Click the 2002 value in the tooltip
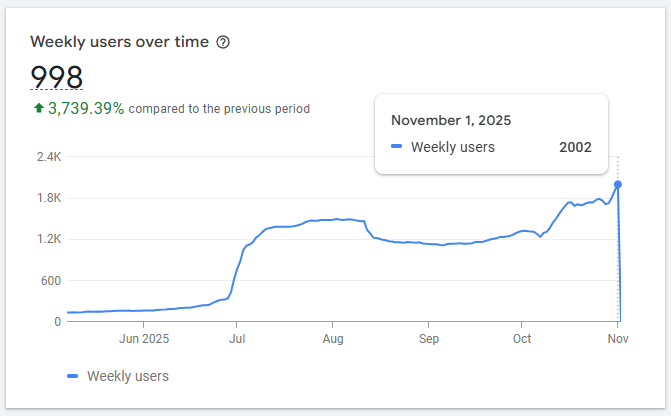The image size is (671, 416). click(575, 147)
